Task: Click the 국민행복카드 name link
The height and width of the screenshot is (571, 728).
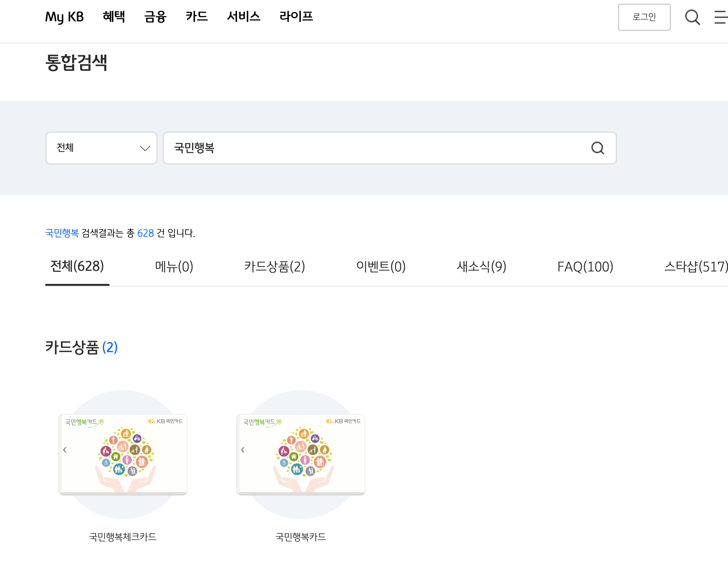Action: 301,537
